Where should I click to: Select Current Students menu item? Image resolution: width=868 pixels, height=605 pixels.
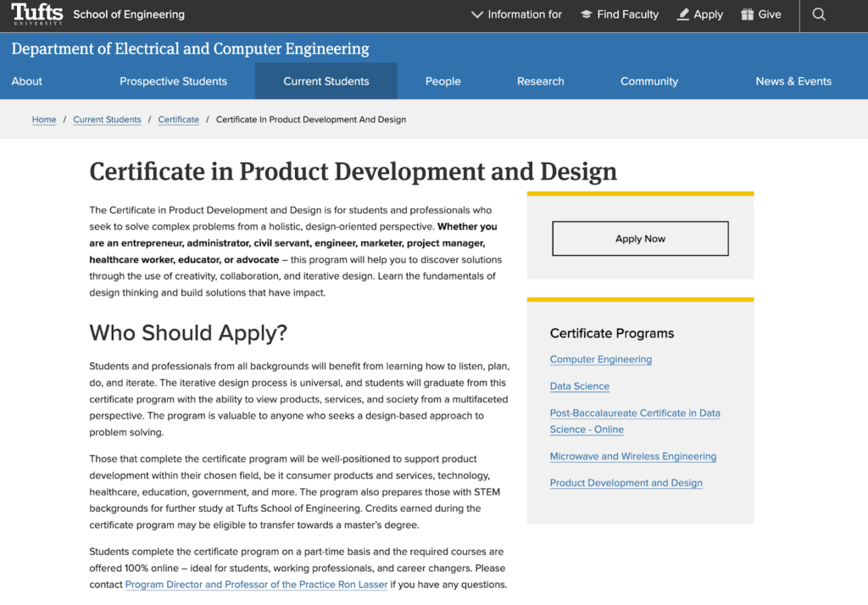click(326, 81)
